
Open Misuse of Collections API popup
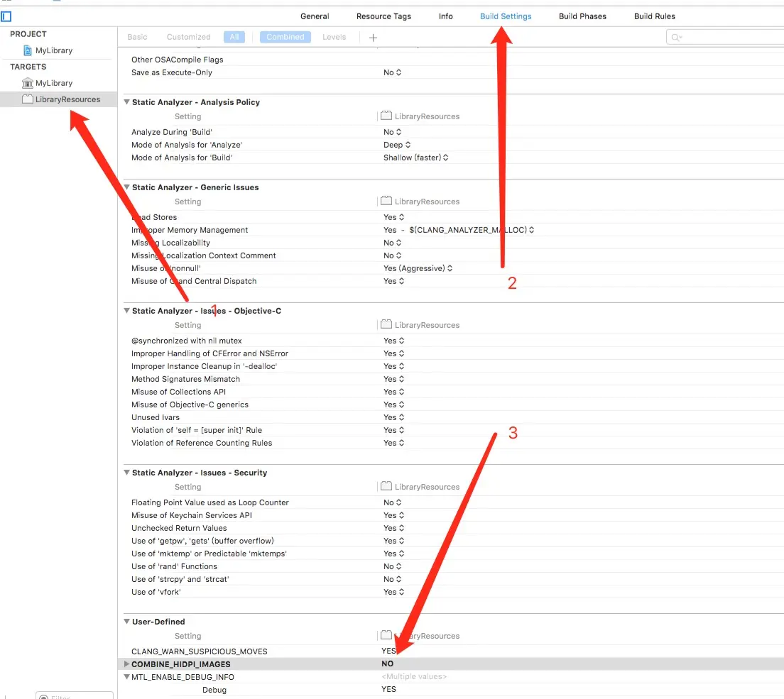coord(393,392)
